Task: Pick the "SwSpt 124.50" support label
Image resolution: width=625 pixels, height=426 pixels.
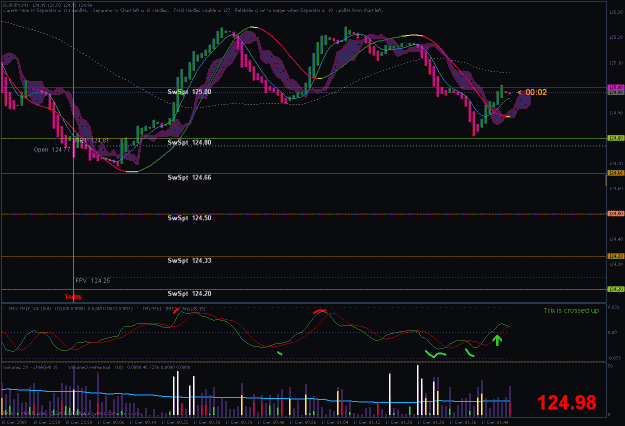Action: pyautogui.click(x=189, y=218)
